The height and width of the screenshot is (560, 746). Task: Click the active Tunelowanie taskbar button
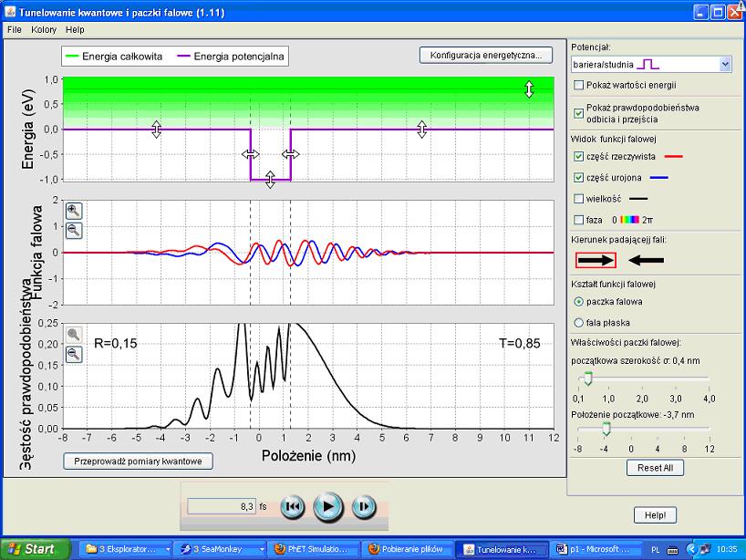point(502,550)
